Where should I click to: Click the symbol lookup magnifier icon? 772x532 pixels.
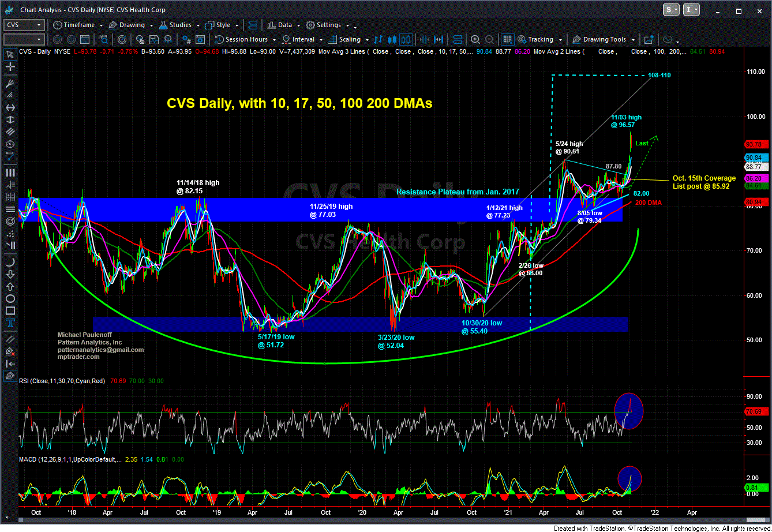pos(103,39)
